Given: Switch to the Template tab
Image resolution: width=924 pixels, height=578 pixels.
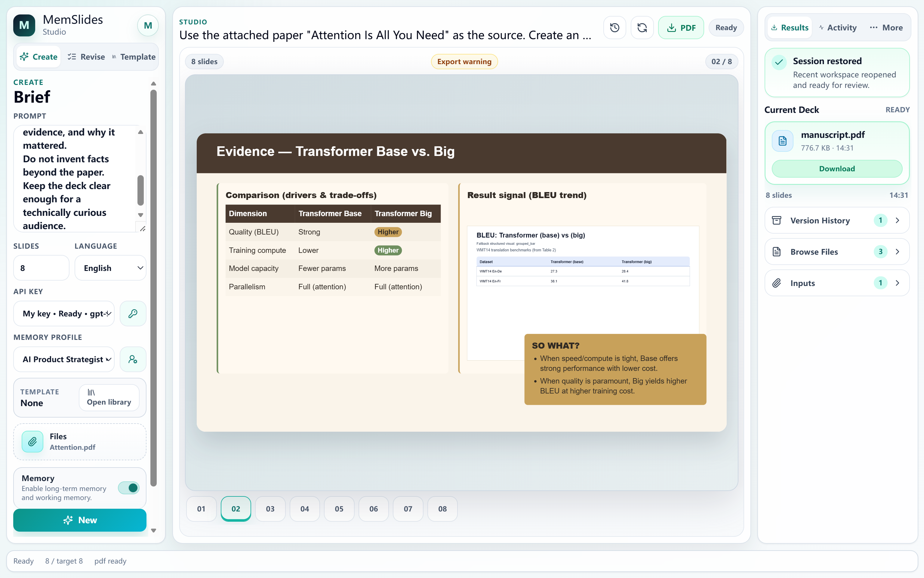Looking at the screenshot, I should point(134,57).
